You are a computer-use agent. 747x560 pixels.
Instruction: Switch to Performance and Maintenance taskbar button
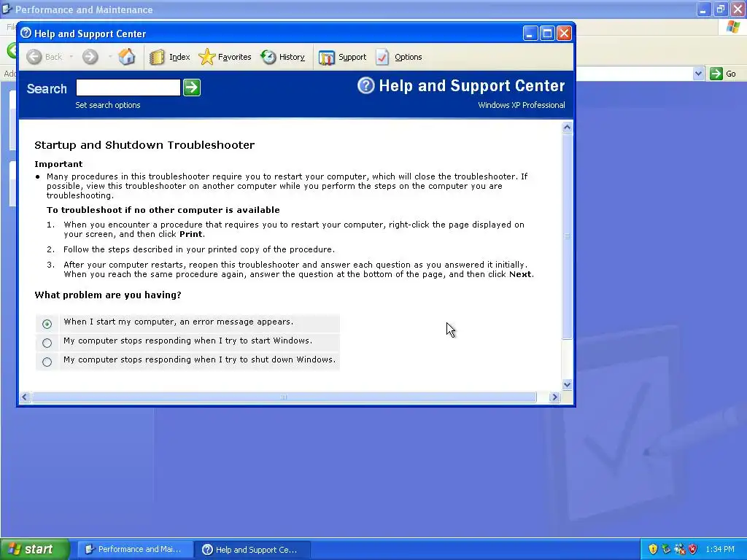(135, 549)
